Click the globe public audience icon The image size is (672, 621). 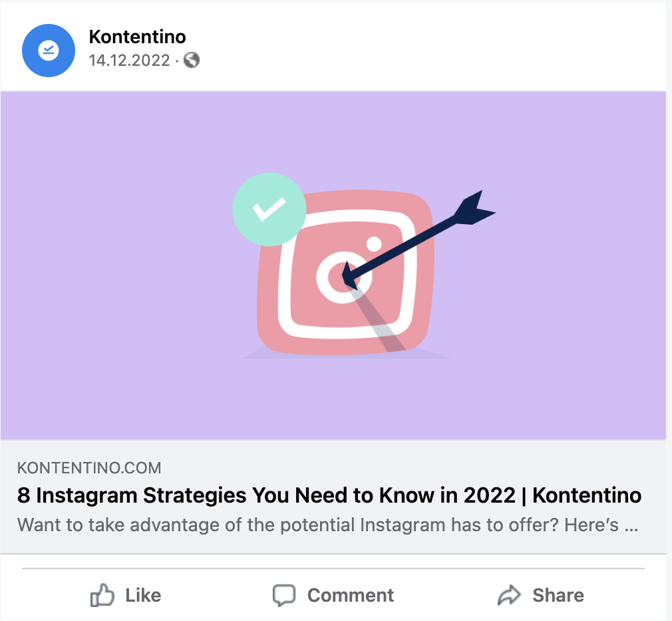[192, 60]
